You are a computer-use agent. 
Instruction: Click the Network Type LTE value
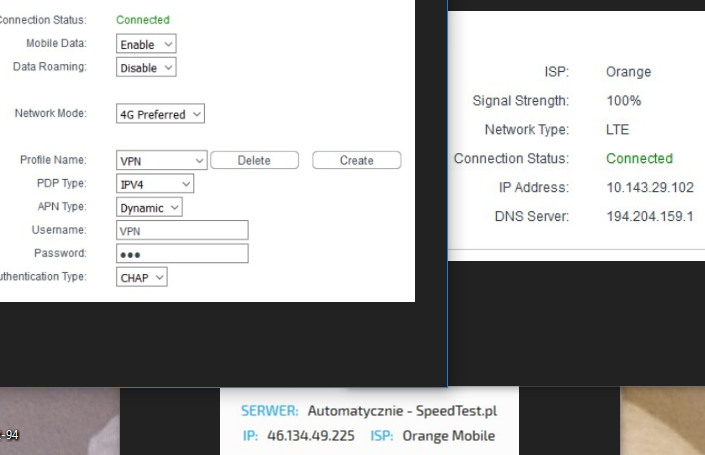(x=617, y=130)
